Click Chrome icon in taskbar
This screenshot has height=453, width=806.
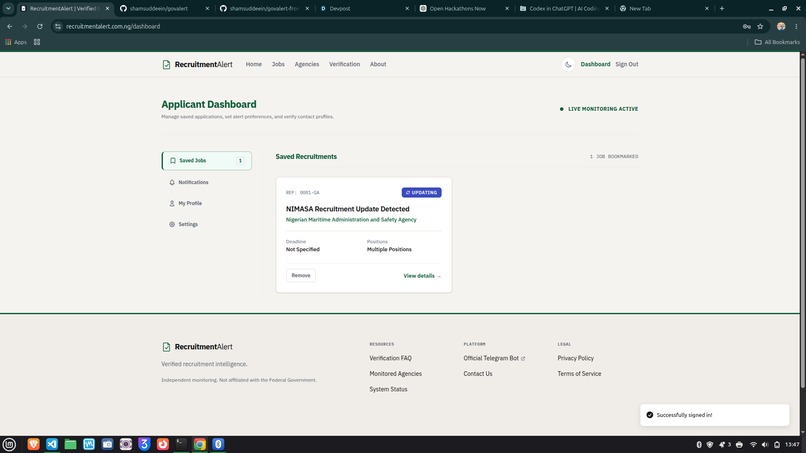[200, 444]
